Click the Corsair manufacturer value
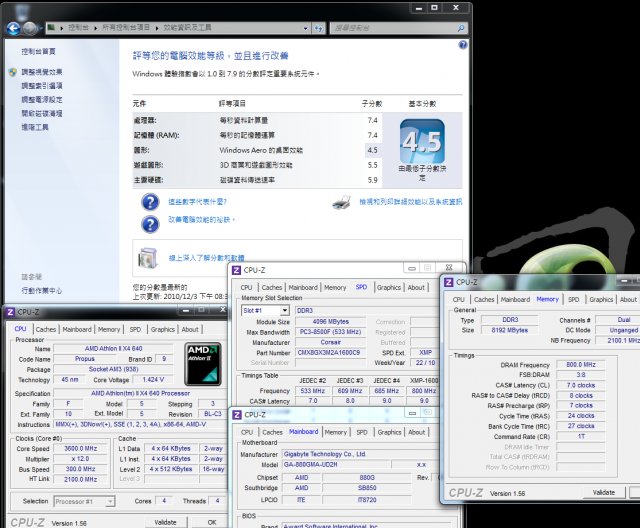This screenshot has width=640, height=528. click(x=330, y=342)
